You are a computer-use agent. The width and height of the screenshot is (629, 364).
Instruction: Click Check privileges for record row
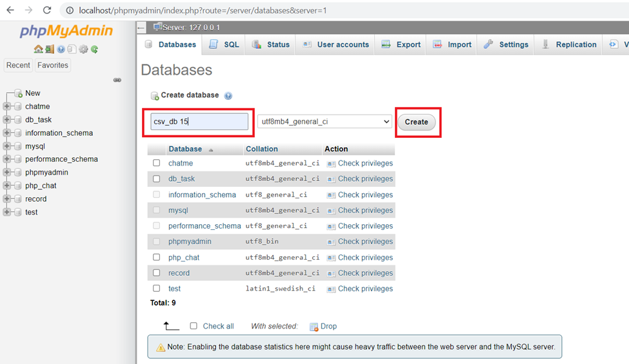(365, 273)
